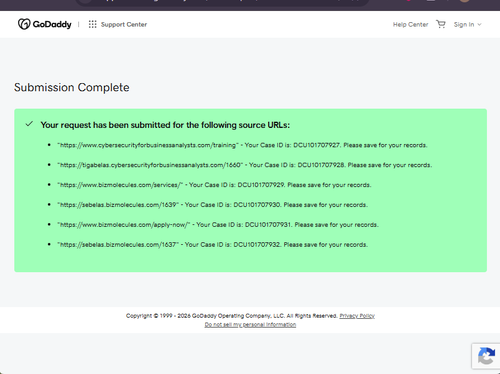This screenshot has width=500, height=374.
Task: Select the Submission Complete heading
Action: pyautogui.click(x=72, y=87)
